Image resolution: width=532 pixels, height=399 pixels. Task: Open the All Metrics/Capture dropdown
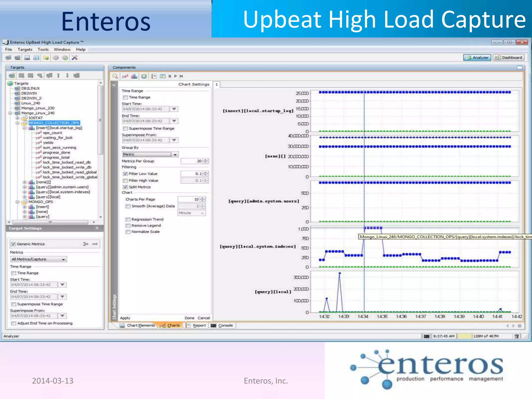[x=38, y=259]
